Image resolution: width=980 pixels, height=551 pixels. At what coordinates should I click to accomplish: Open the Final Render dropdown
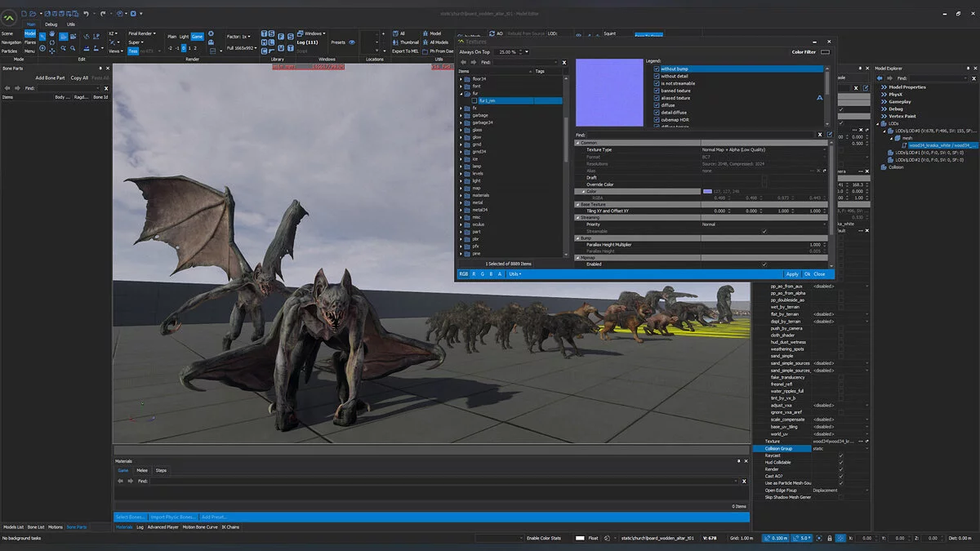143,33
